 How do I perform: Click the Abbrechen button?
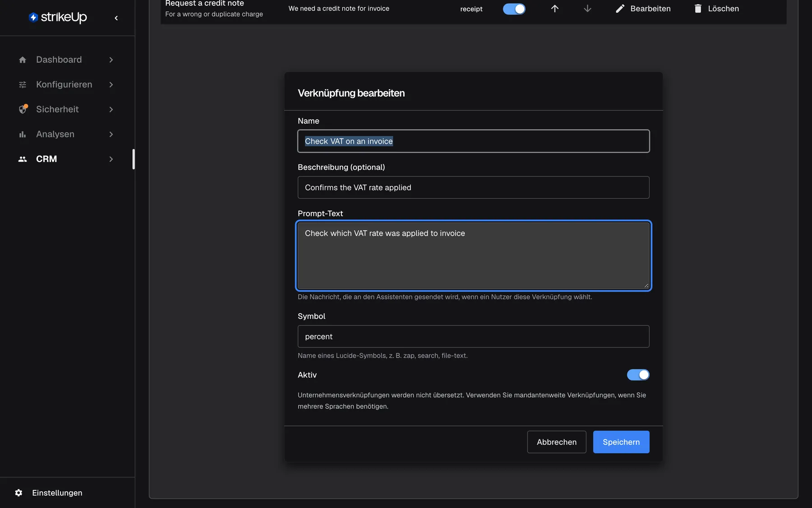pos(557,442)
